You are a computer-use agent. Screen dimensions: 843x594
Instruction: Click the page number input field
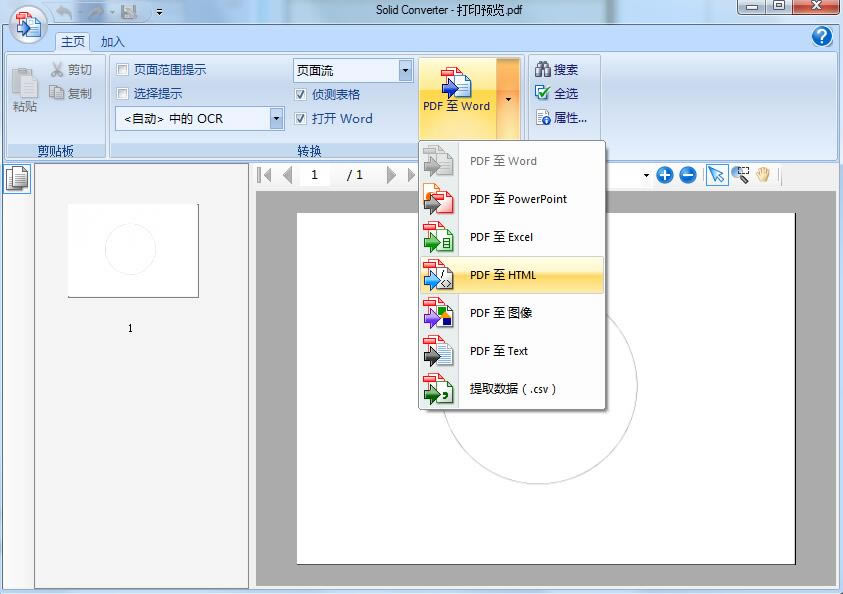point(315,175)
